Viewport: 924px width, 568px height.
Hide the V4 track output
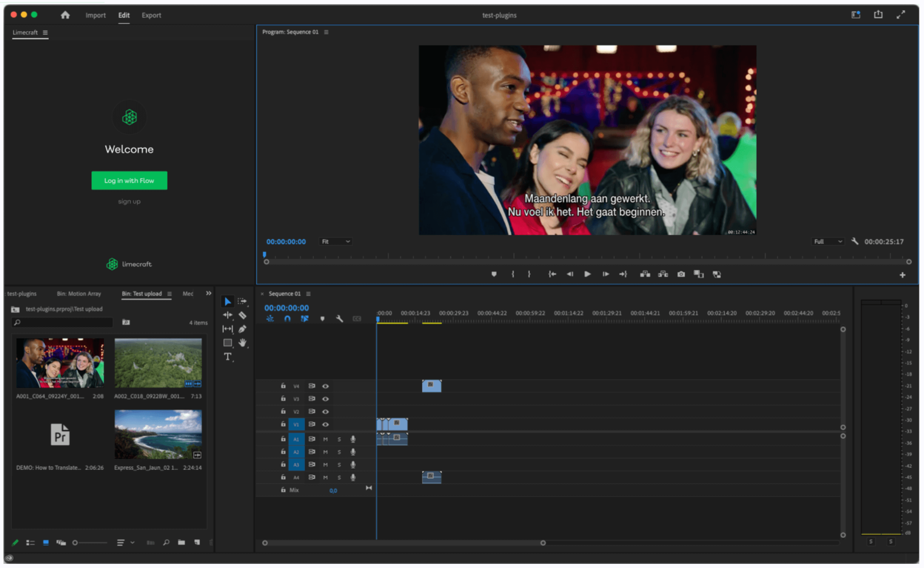325,386
